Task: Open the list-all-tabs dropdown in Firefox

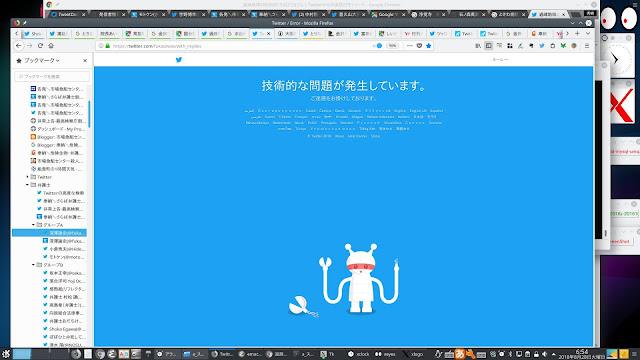Action: (x=588, y=33)
